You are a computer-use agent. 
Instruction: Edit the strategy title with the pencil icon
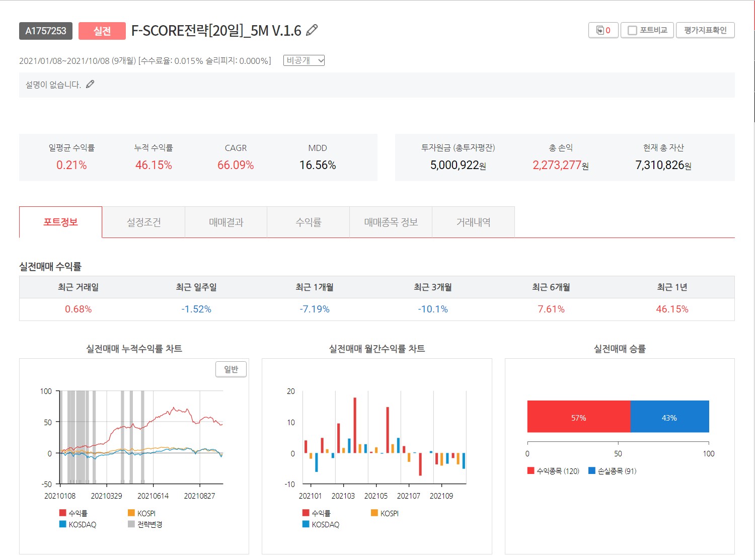click(312, 30)
